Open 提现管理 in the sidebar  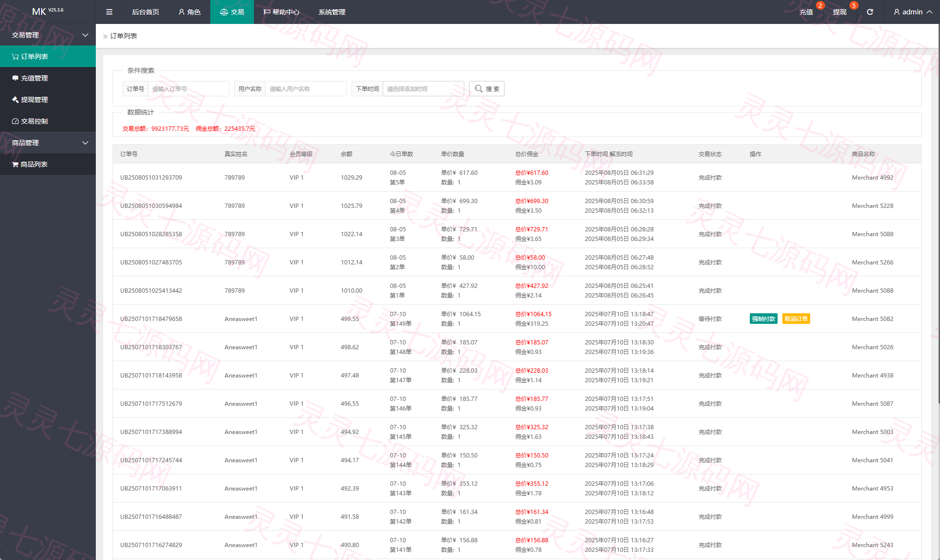pyautogui.click(x=48, y=100)
